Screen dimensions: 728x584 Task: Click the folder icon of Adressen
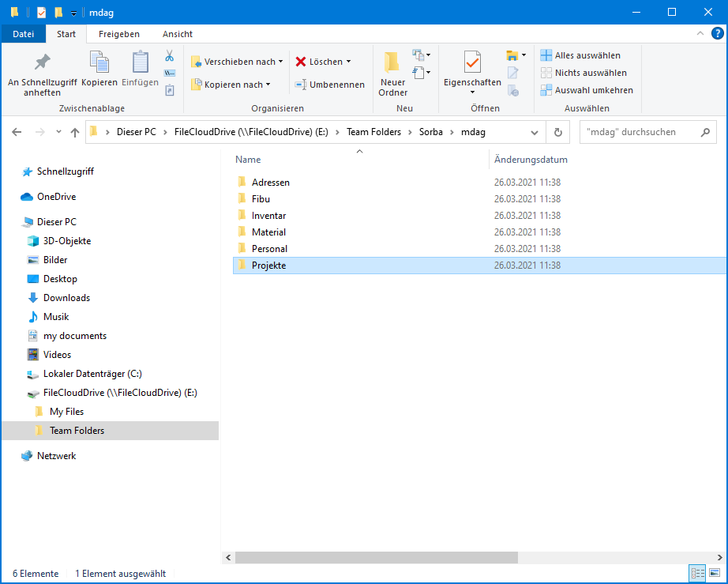[242, 182]
